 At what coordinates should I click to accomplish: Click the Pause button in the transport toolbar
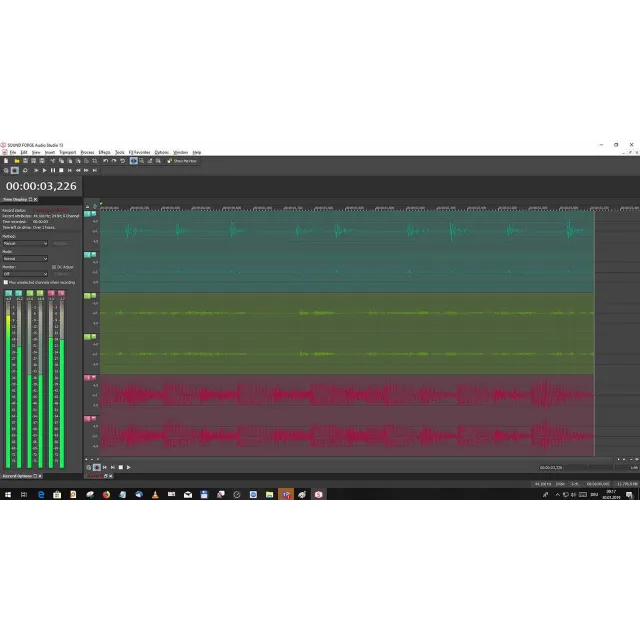click(51, 170)
